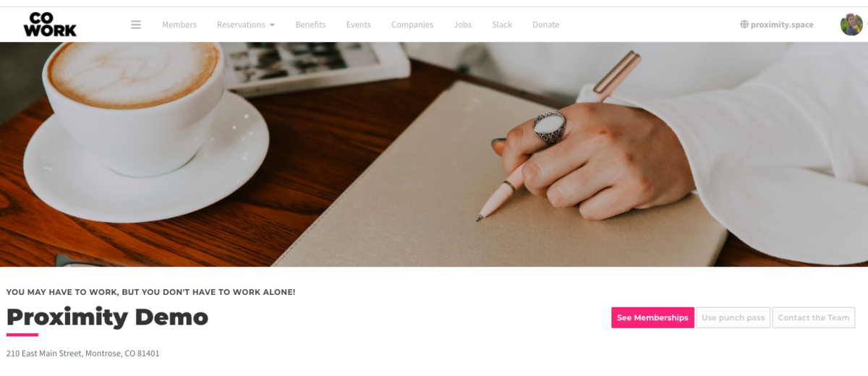View the Jobs page

(463, 25)
